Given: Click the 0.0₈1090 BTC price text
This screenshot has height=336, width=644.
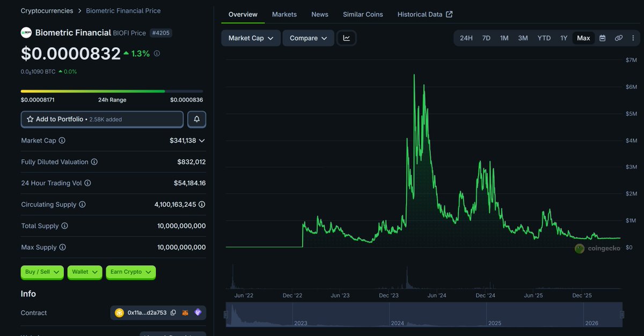Looking at the screenshot, I should pos(38,72).
